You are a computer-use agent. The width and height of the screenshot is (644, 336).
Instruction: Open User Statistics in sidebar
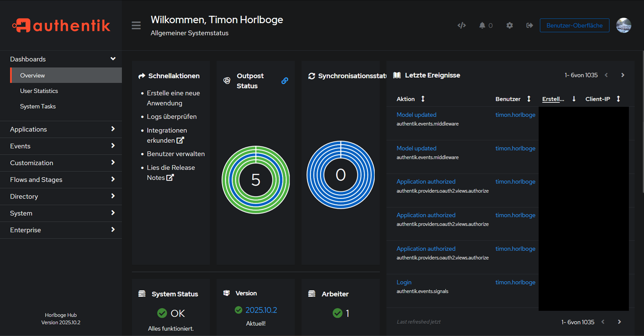click(39, 91)
